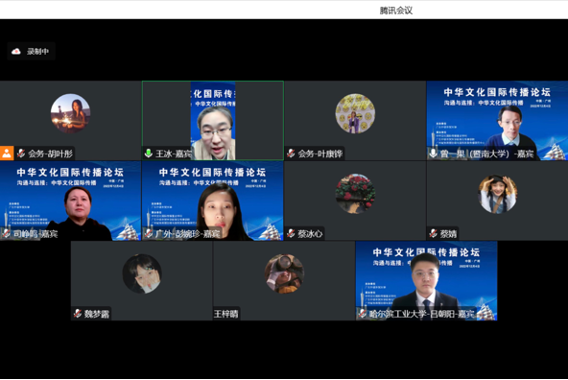Click muted mic icon of 会务-胡叶彤
Viewport: 568px width, 380px height.
coord(21,154)
